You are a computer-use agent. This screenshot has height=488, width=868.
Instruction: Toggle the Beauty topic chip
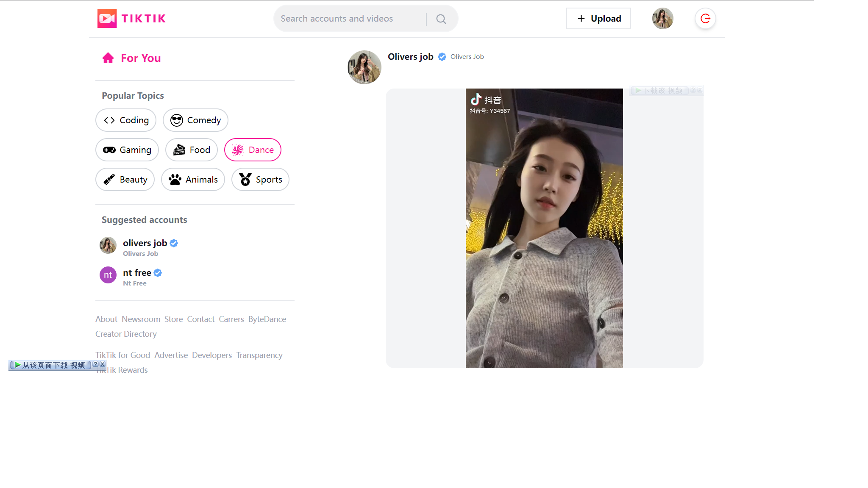click(x=125, y=179)
